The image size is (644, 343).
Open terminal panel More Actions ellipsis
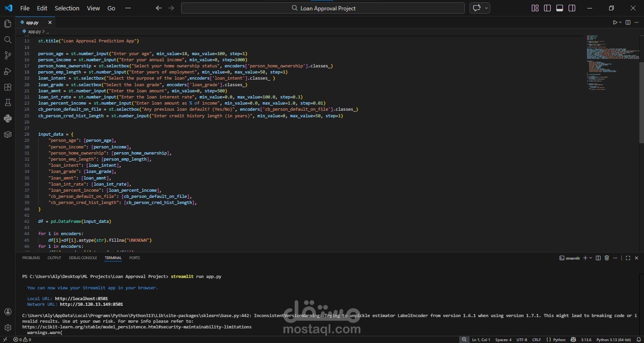tap(615, 258)
